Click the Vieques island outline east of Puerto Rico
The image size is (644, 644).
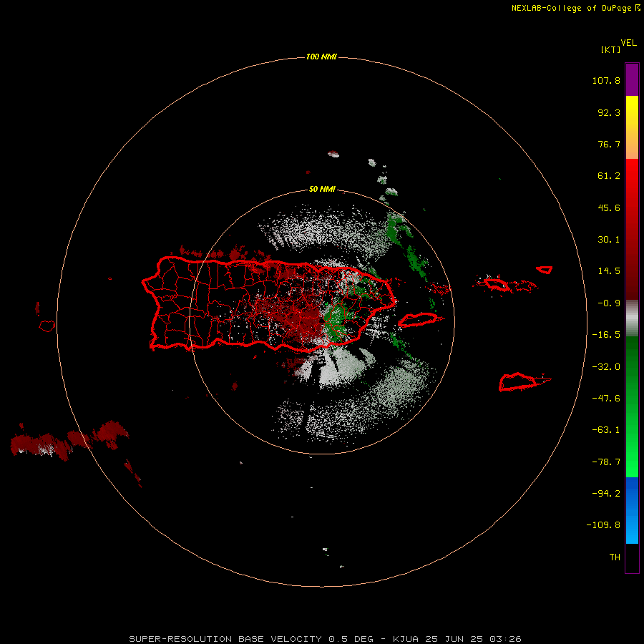point(418,320)
